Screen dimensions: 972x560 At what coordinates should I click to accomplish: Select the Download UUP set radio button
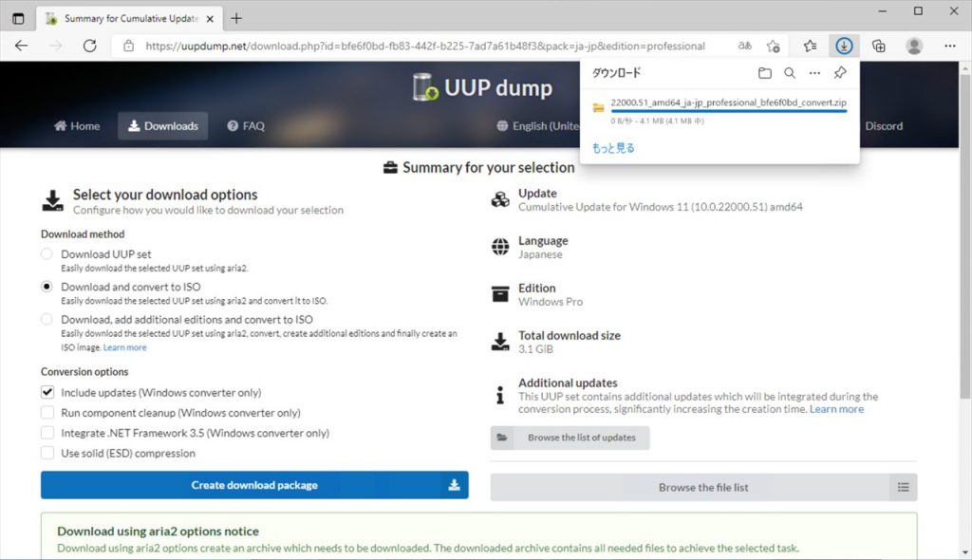click(47, 253)
